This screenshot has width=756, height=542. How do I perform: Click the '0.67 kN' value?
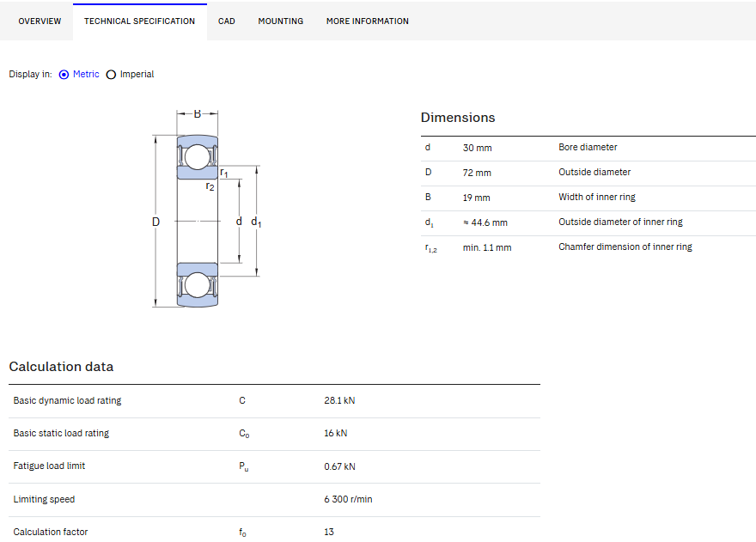click(339, 466)
